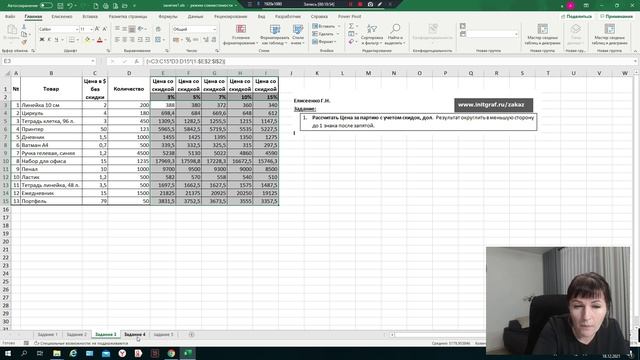640x360 pixels.
Task: Open the Стили ячеек gallery
Action: pyautogui.click(x=298, y=34)
